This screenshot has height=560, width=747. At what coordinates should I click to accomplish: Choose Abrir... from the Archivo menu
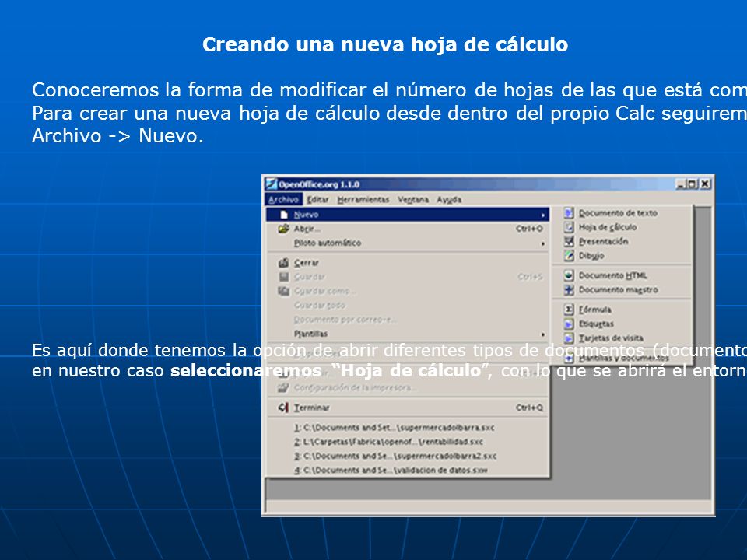(x=408, y=229)
